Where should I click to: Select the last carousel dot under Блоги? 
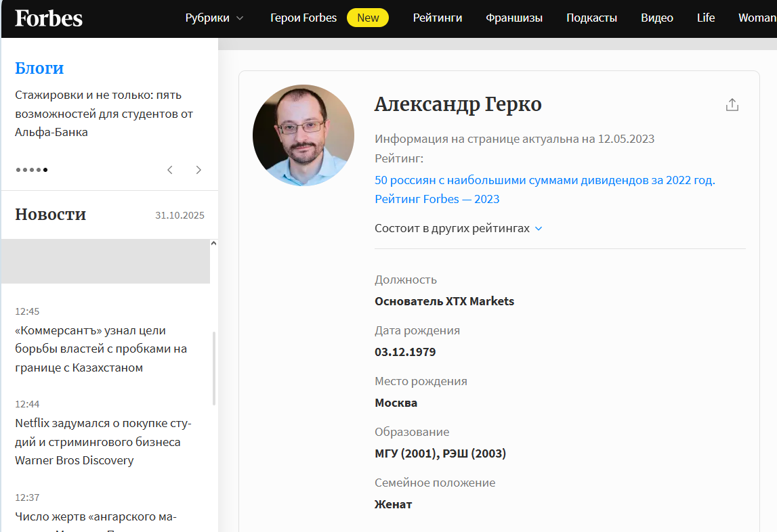[x=45, y=170]
